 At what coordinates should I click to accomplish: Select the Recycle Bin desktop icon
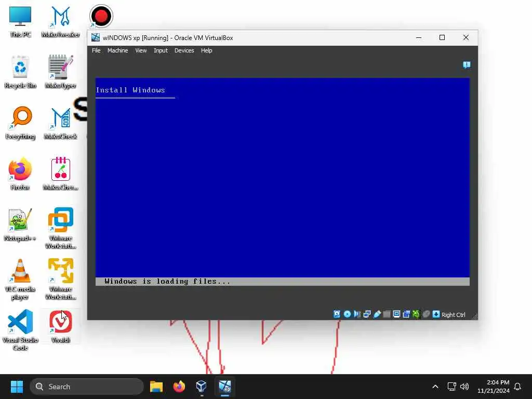click(x=20, y=72)
